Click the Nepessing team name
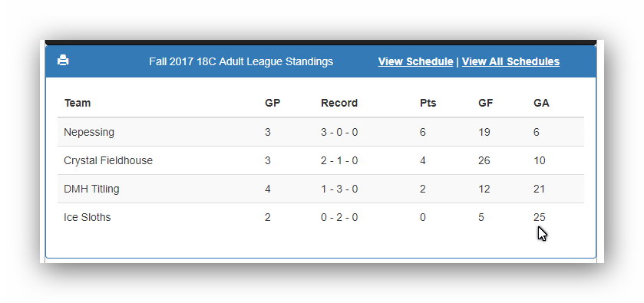Viewport: 644px width, 303px height. [89, 132]
